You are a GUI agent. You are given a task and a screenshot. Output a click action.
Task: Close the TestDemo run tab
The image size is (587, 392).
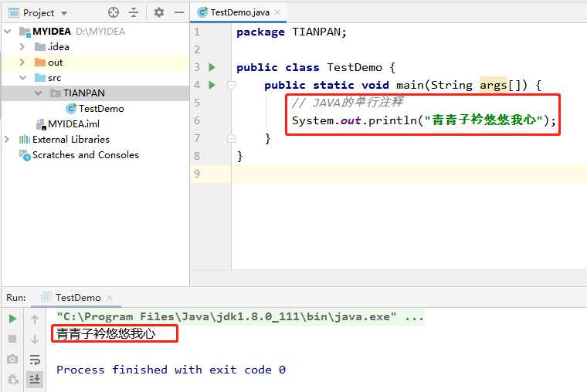click(110, 298)
